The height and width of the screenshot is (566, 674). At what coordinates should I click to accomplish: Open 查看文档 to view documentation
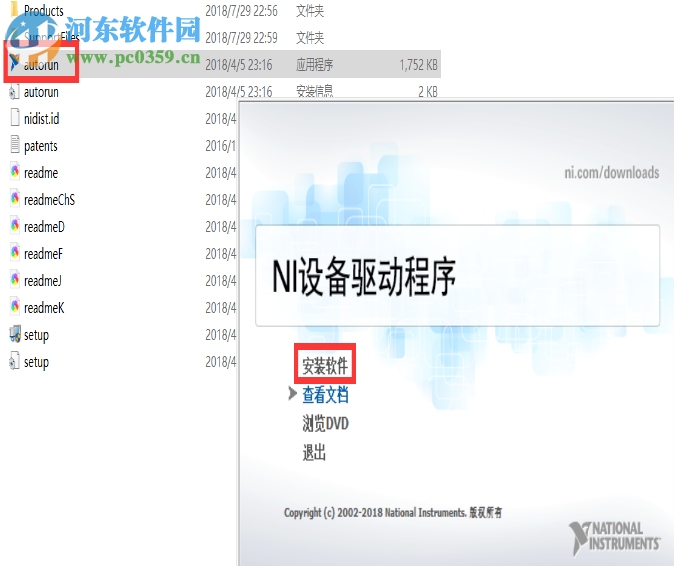point(325,395)
